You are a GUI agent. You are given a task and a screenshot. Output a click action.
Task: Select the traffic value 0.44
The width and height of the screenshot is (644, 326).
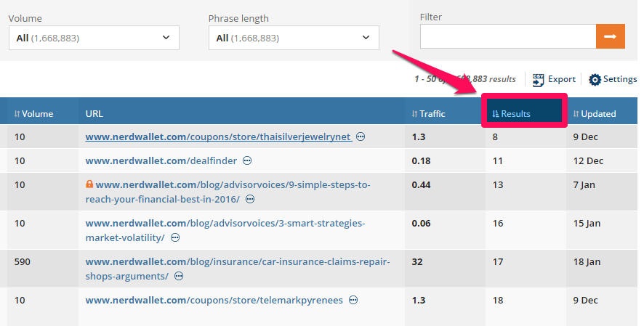coord(421,185)
